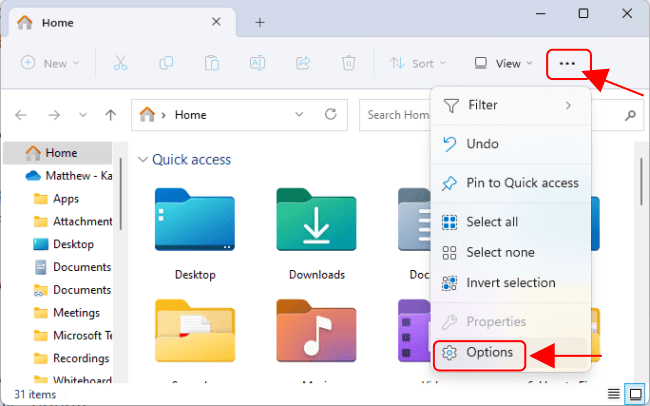Select the Home tab
Viewport: 650px width, 406px height.
tap(123, 22)
